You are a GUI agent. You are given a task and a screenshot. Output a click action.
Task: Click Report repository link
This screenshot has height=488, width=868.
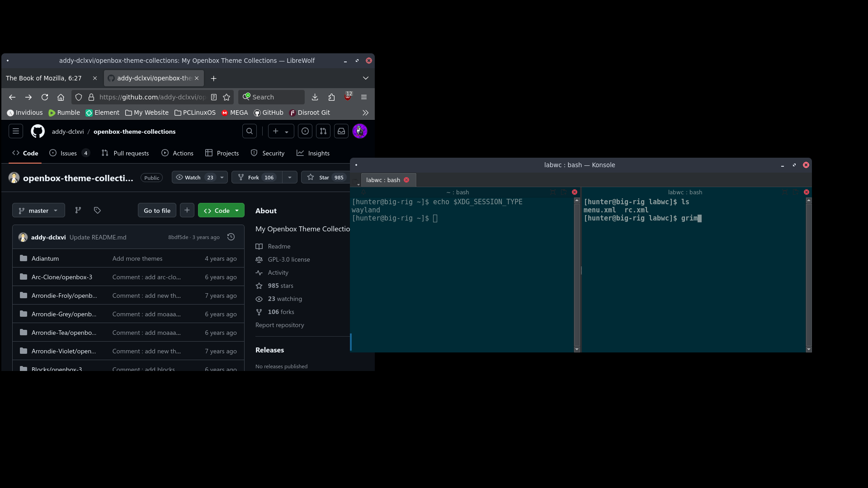point(280,325)
